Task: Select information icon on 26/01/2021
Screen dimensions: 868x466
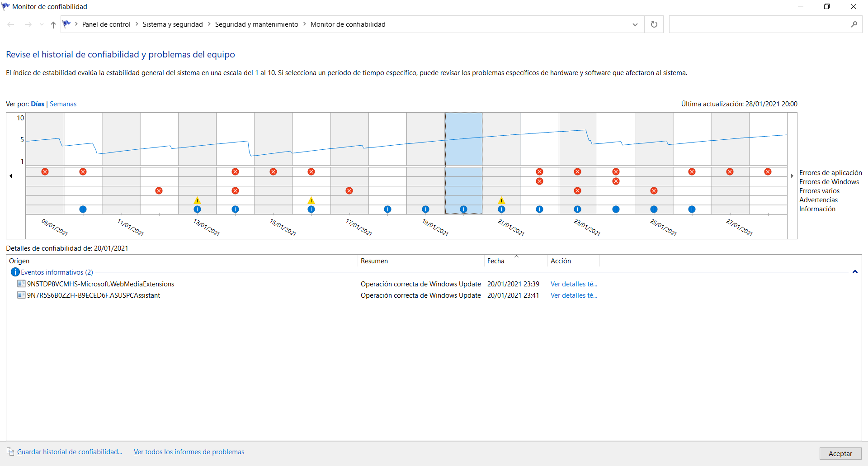Action: point(692,209)
